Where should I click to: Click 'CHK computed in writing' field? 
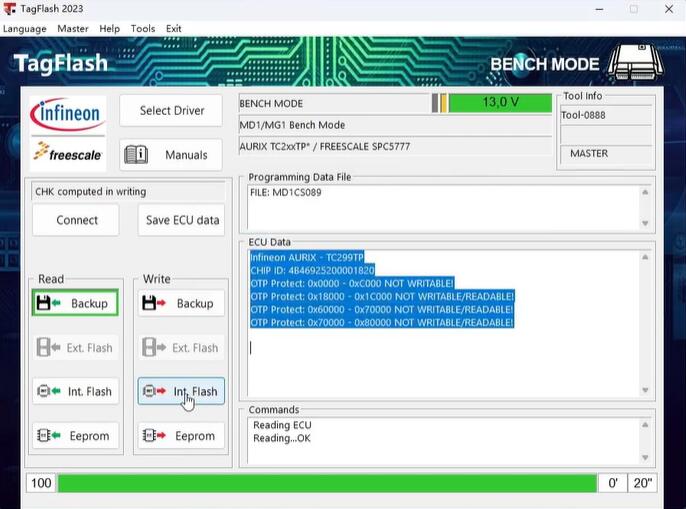click(128, 192)
